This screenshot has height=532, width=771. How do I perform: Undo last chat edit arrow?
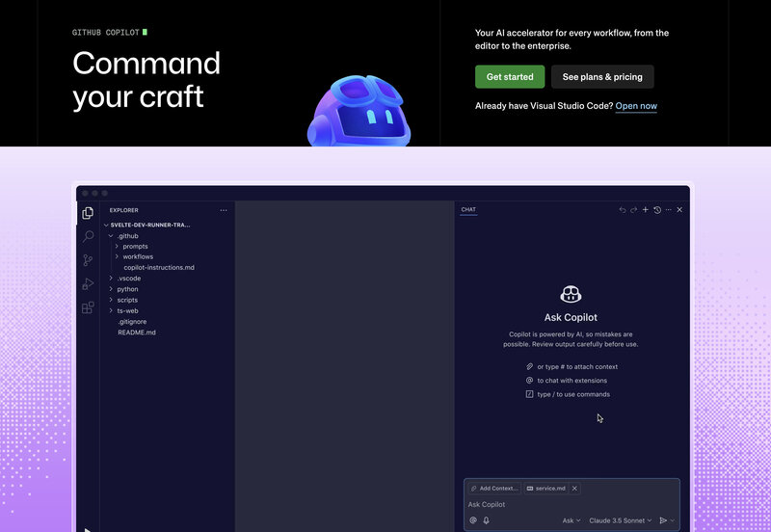(x=623, y=210)
